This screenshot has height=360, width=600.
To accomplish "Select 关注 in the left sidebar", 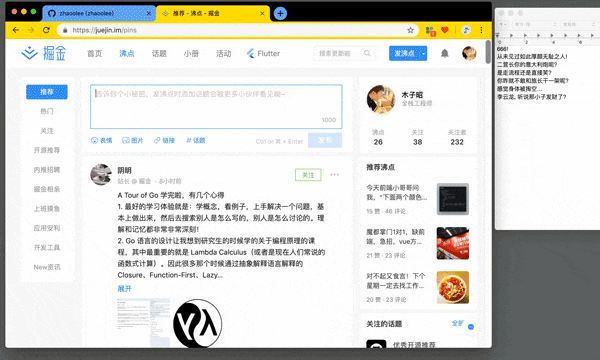I will 47,131.
